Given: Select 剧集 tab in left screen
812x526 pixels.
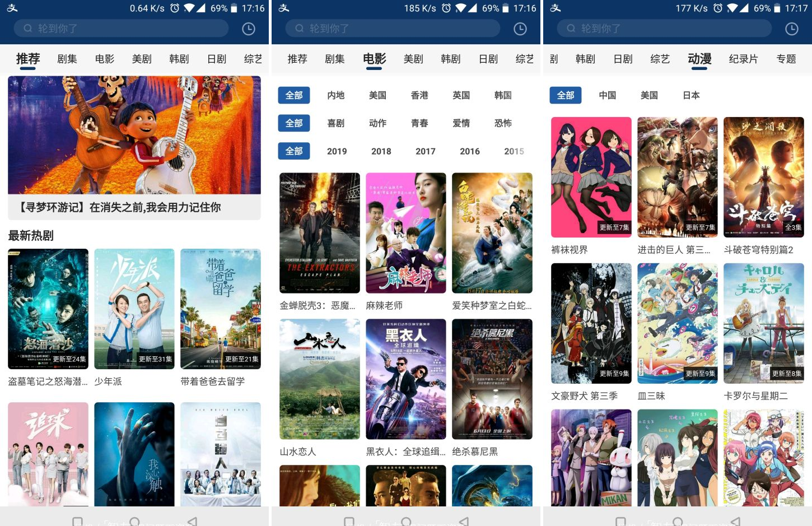Looking at the screenshot, I should pos(67,59).
